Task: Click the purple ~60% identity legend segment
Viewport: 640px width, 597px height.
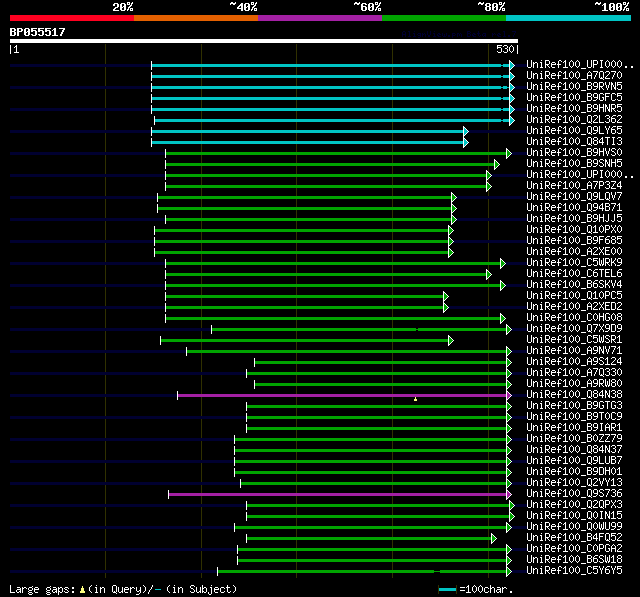Action: pos(320,18)
